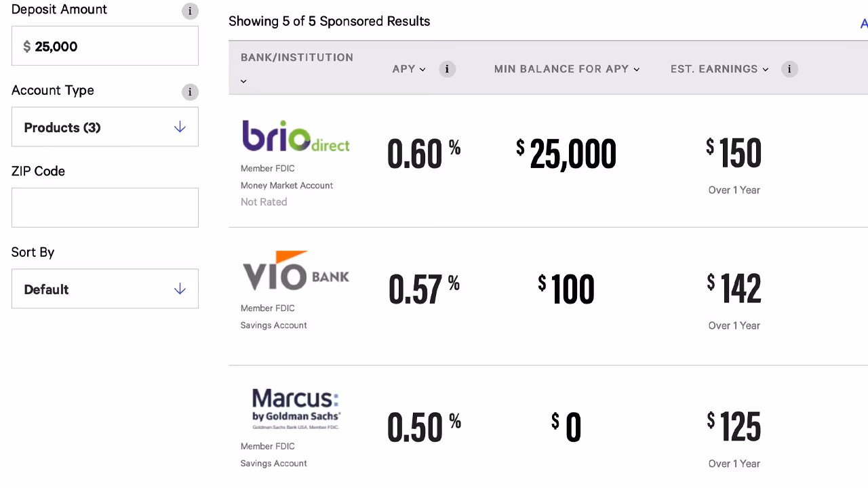Click the Deposit Amount info icon
The width and height of the screenshot is (868, 488).
coord(190,11)
